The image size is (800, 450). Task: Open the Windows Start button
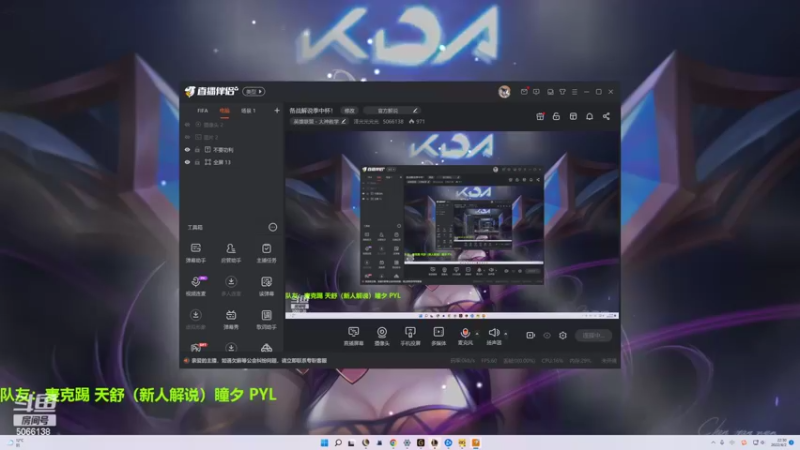tap(324, 443)
